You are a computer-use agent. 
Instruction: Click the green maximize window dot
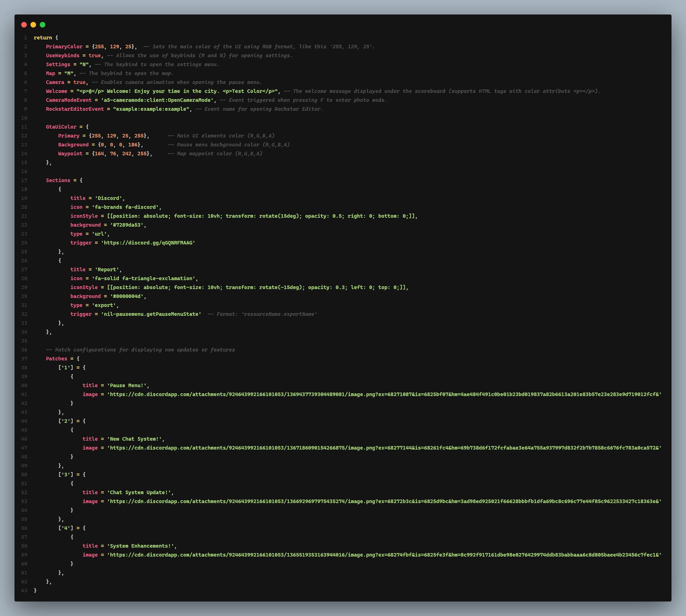(x=43, y=25)
